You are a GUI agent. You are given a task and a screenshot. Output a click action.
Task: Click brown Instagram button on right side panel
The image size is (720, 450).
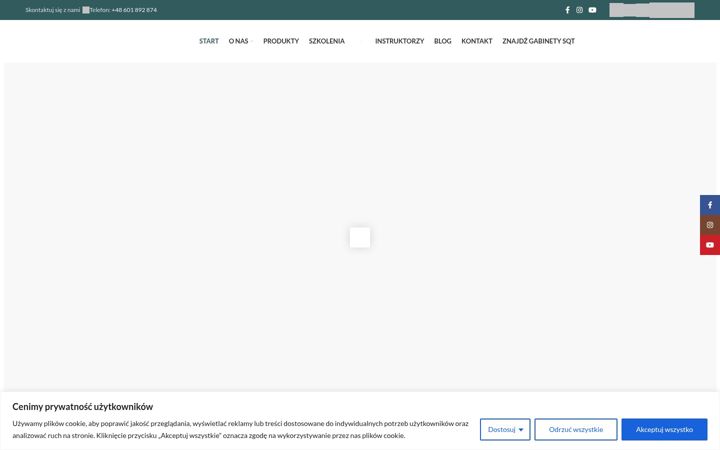click(710, 225)
